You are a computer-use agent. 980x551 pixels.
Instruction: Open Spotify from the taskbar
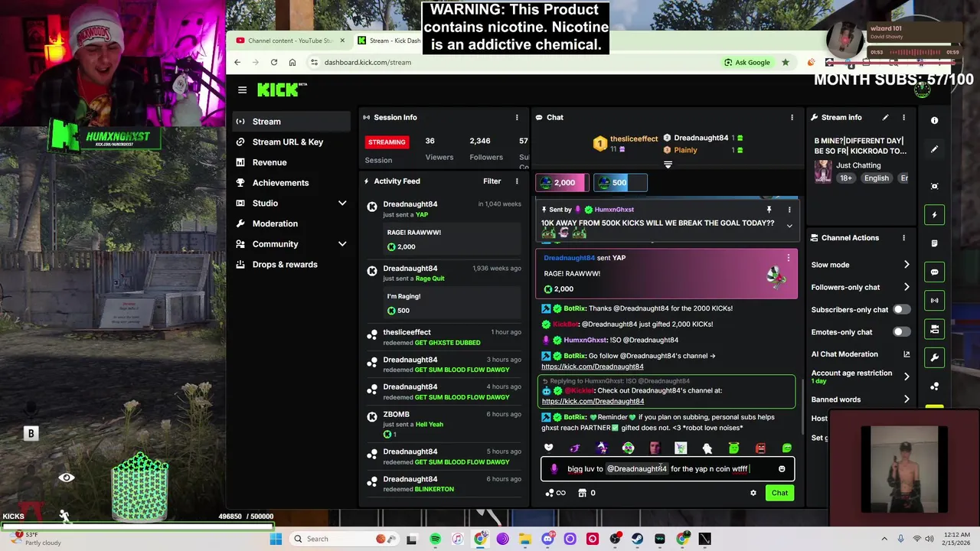tap(435, 539)
